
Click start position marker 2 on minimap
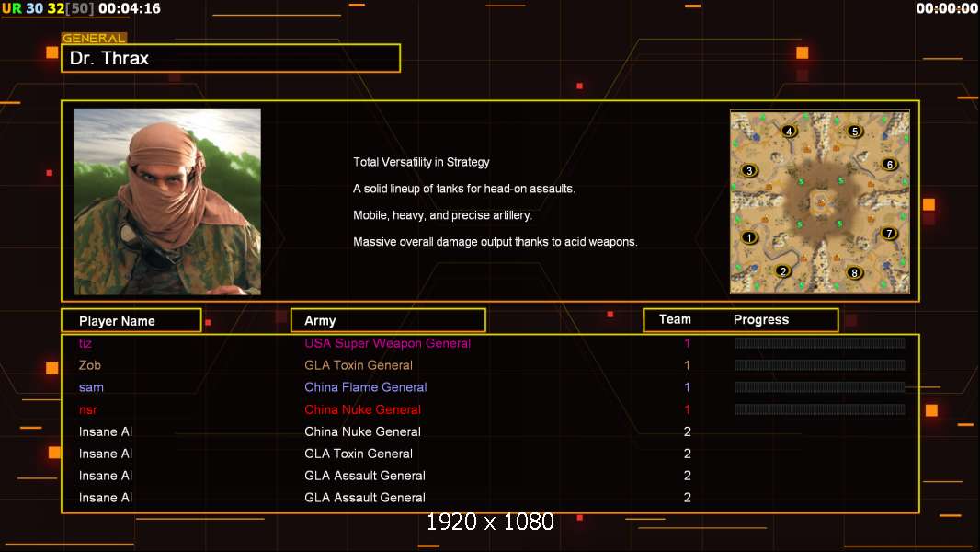(x=782, y=271)
